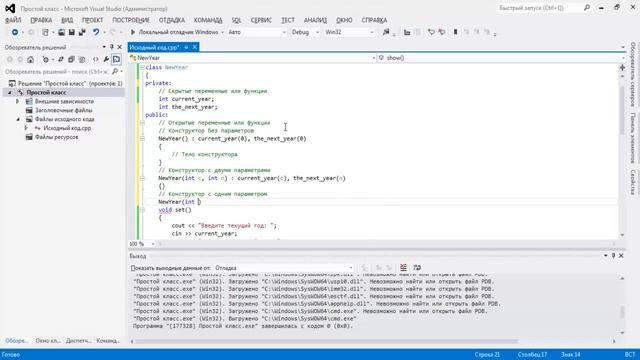Click the line number indicator in status bar
Image resolution: width=640 pixels, height=360 pixels.
[487, 354]
